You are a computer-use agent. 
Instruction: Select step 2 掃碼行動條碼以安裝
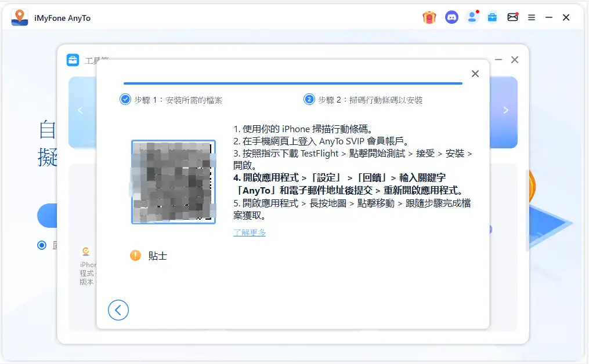point(363,100)
